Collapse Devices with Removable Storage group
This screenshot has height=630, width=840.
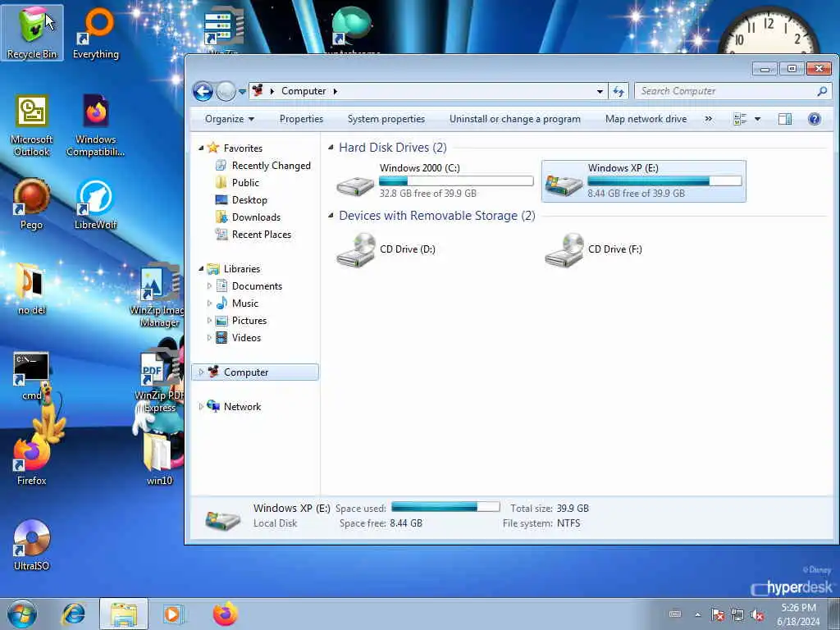(x=331, y=216)
